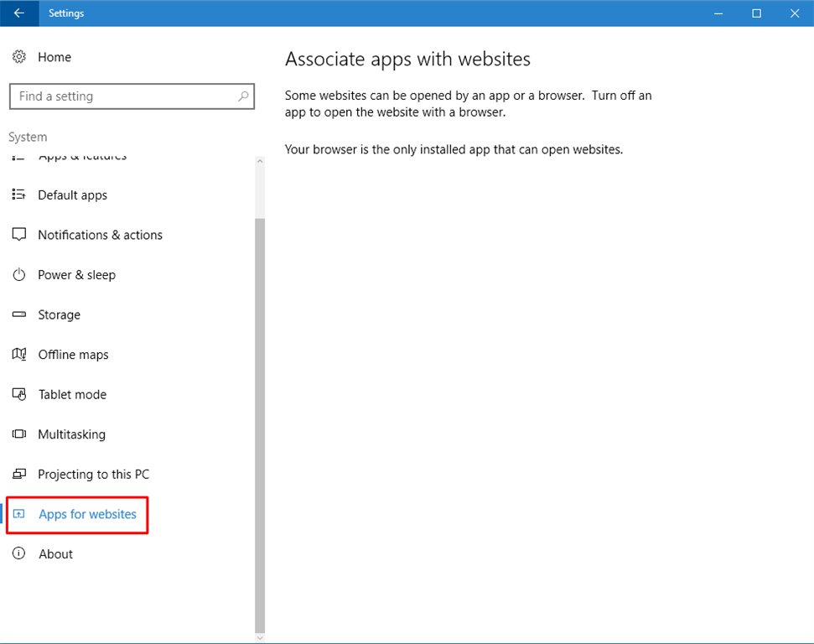Click the Storage drive icon
The width and height of the screenshot is (814, 644).
(x=18, y=314)
